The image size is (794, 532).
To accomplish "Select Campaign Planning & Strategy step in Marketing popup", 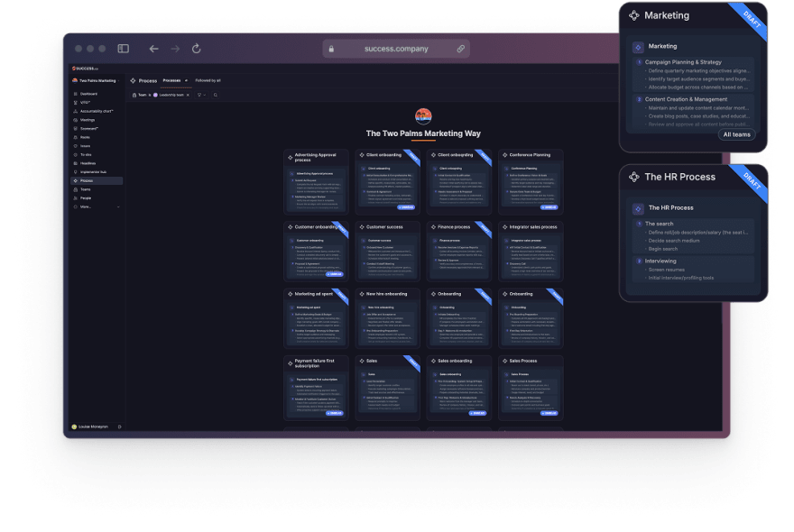I will (683, 62).
